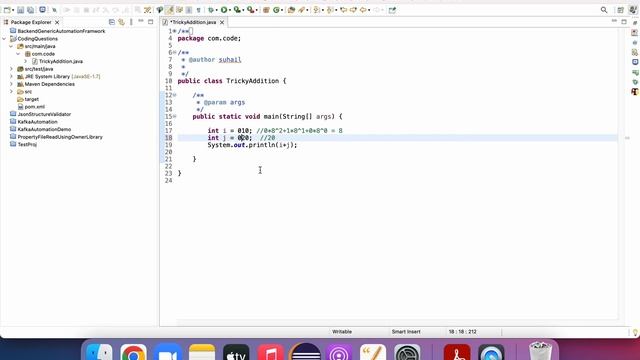Collapse the CodingQuestions project

click(x=4, y=39)
